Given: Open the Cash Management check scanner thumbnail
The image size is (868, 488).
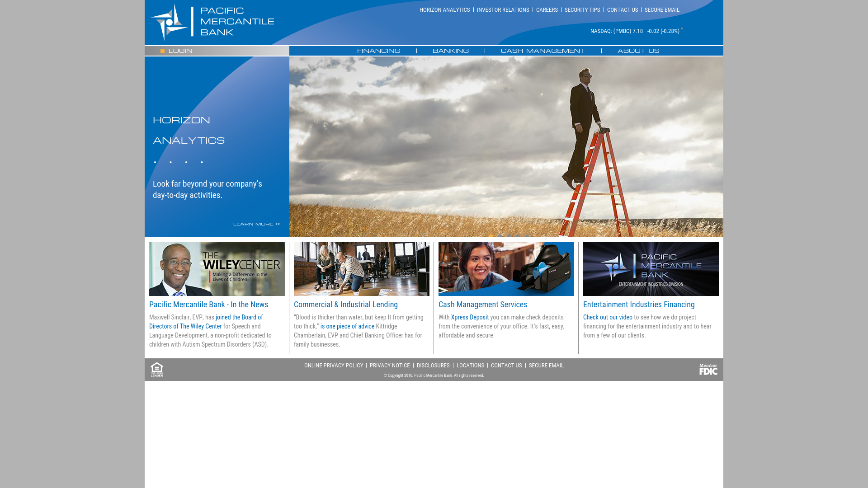Looking at the screenshot, I should (506, 269).
